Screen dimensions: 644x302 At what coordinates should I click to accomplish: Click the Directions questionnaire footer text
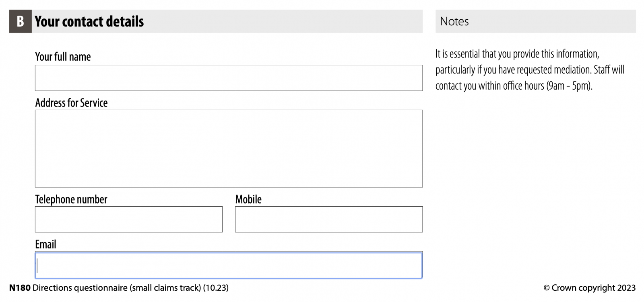[117, 288]
